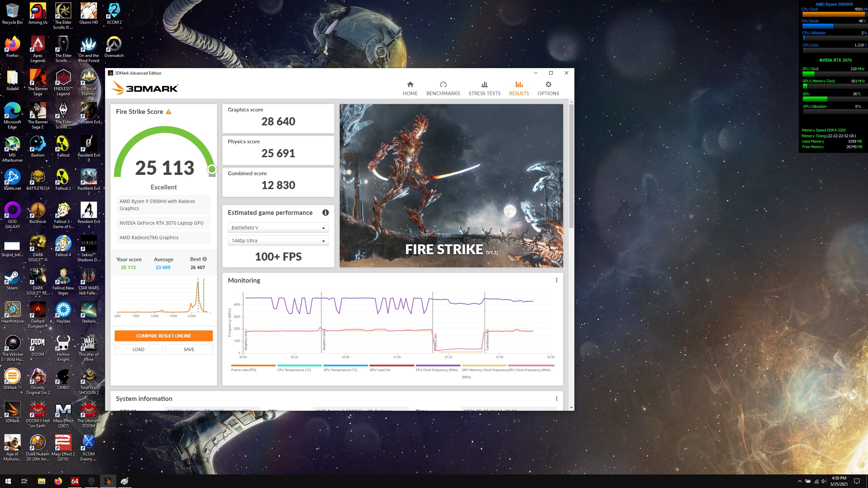Image resolution: width=868 pixels, height=488 pixels.
Task: Click the Graphics score card
Action: coord(278,118)
